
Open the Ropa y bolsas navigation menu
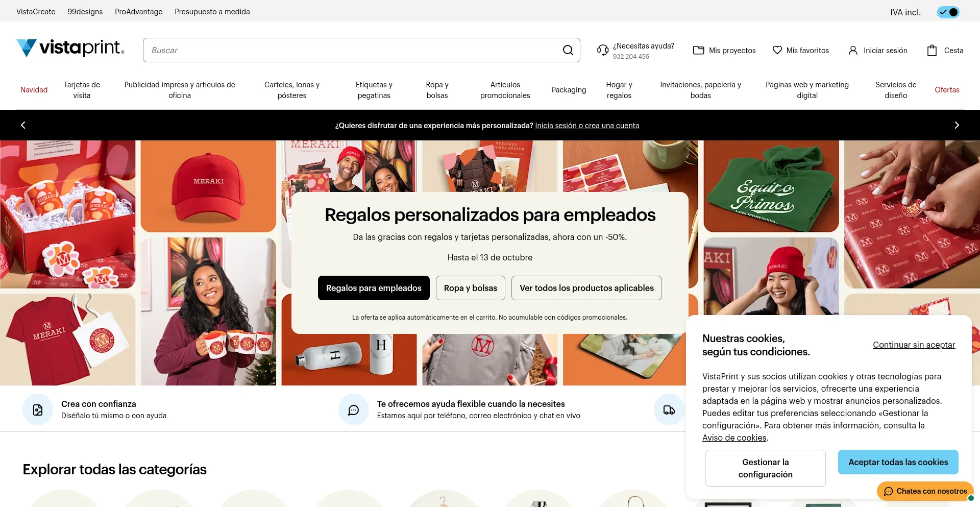tap(437, 90)
